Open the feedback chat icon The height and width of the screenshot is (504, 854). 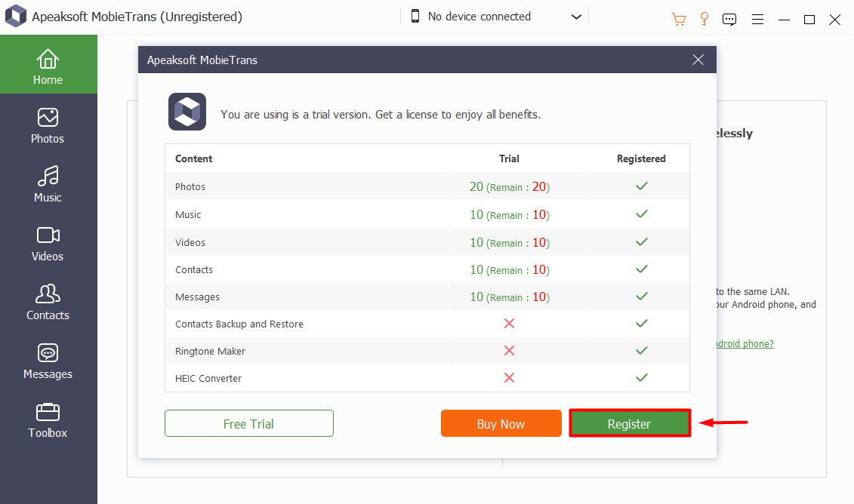point(729,20)
